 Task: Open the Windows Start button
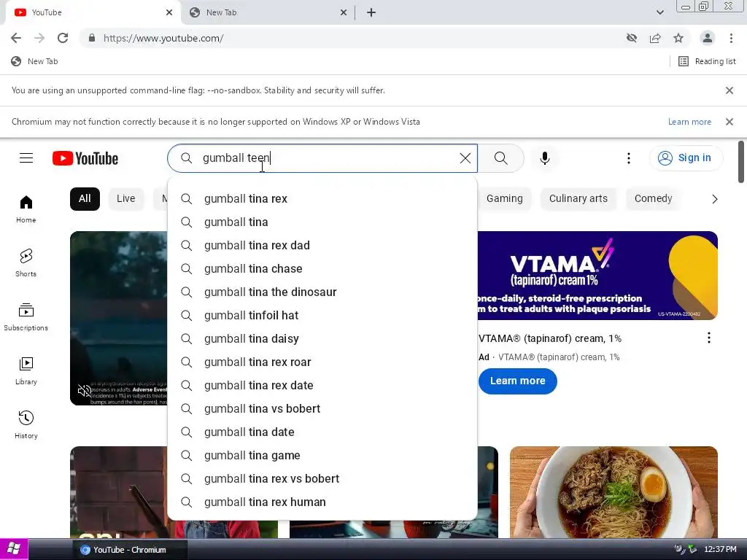tap(14, 549)
